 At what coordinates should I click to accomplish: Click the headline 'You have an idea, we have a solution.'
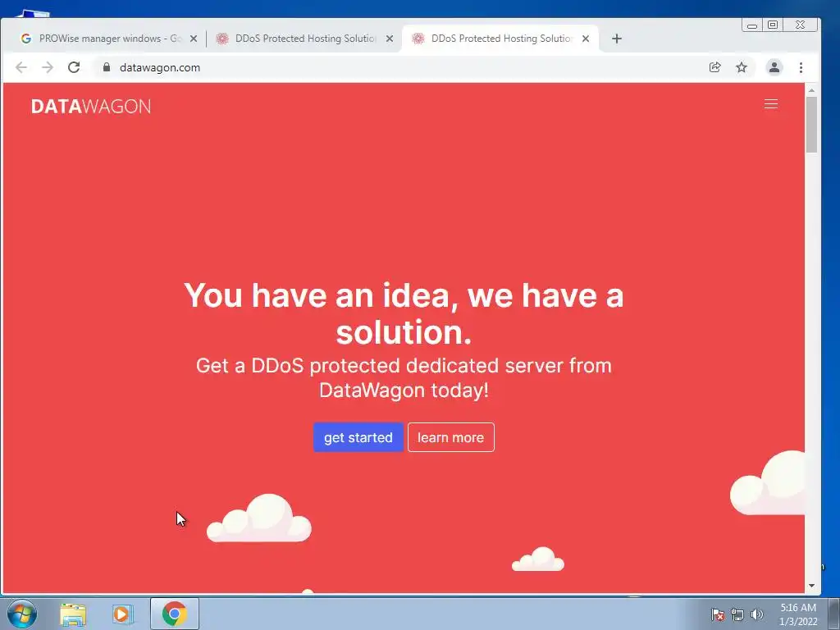coord(404,314)
